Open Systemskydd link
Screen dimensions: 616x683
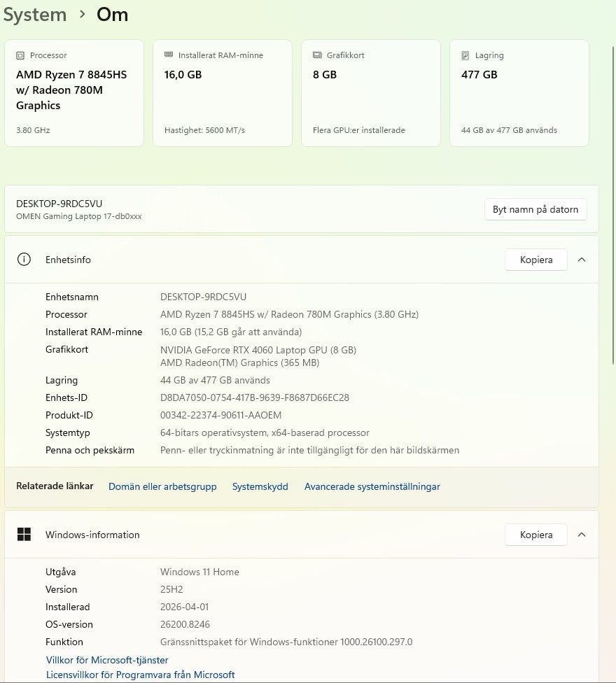260,486
